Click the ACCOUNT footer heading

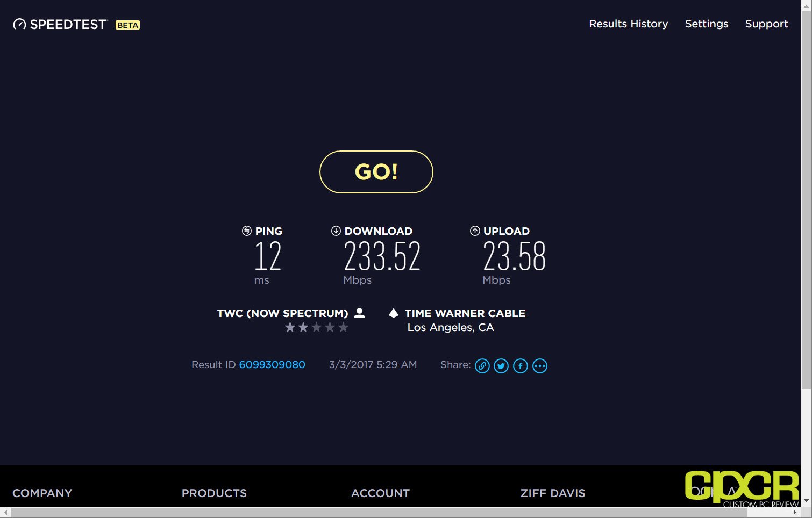380,493
